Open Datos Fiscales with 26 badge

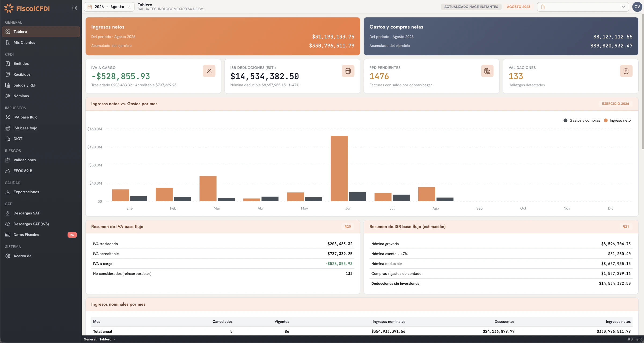click(41, 235)
